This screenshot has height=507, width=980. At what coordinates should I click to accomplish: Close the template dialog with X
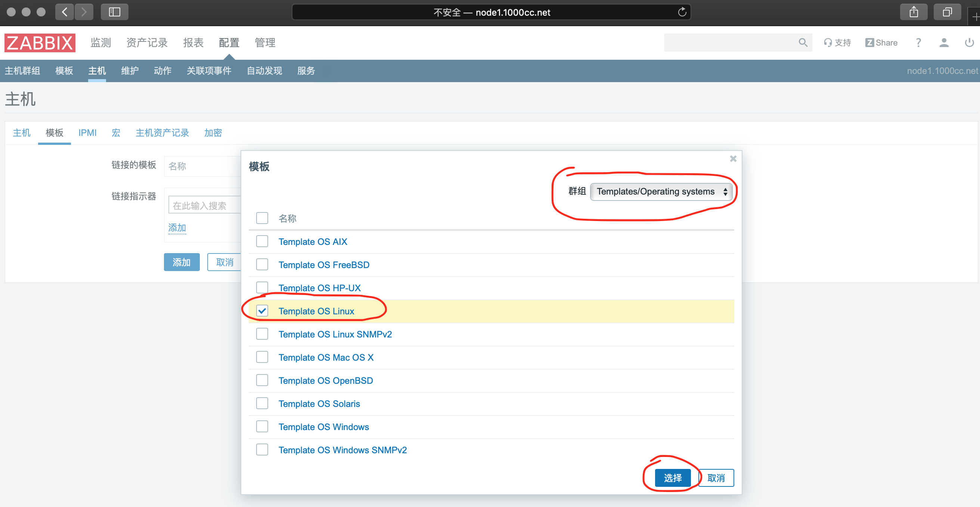733,159
